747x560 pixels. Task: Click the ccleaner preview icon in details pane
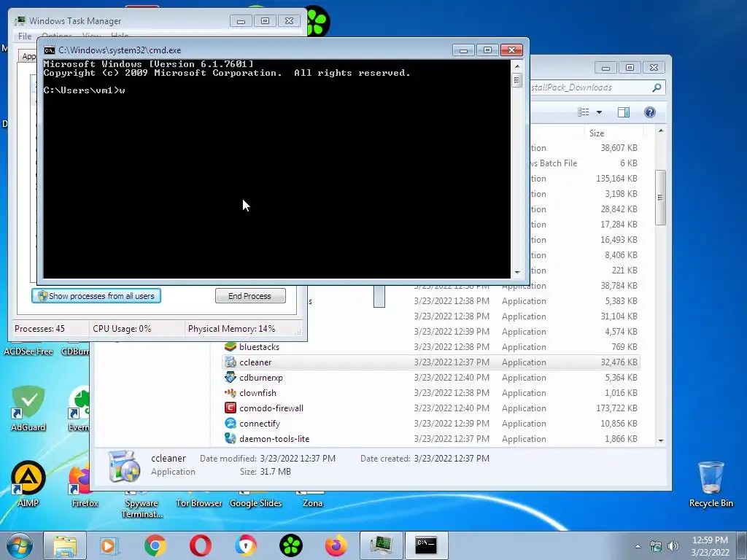point(124,467)
